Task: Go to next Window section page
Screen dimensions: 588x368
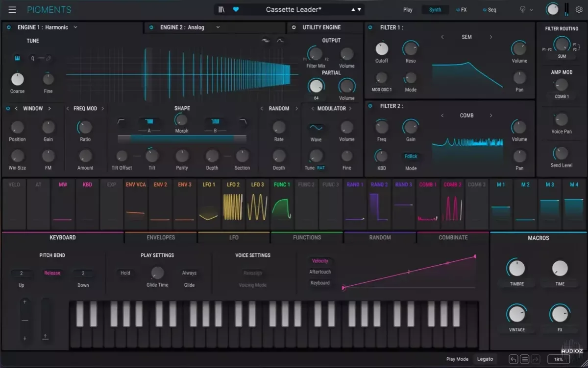Action: [x=49, y=109]
